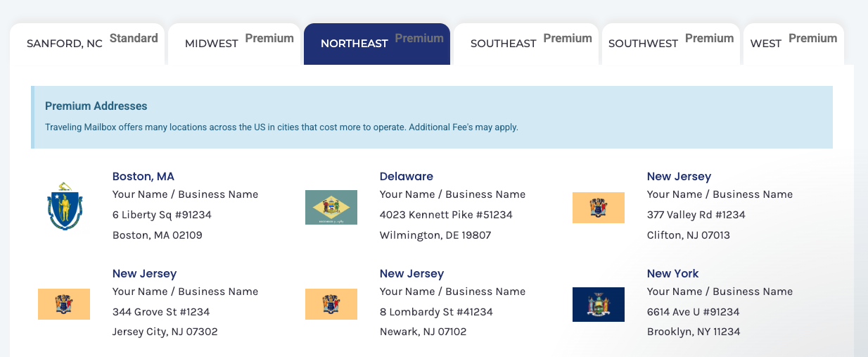Click the Premium Addresses notice banner

[432, 117]
